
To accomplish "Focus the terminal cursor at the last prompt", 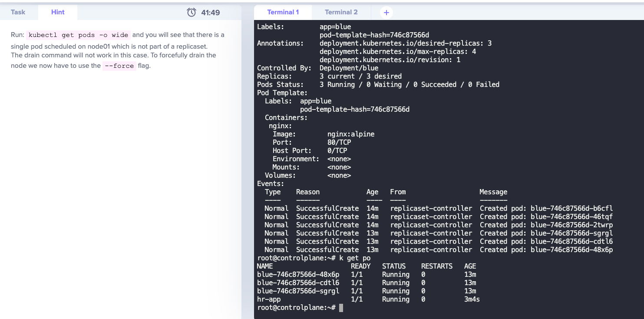I will 341,308.
